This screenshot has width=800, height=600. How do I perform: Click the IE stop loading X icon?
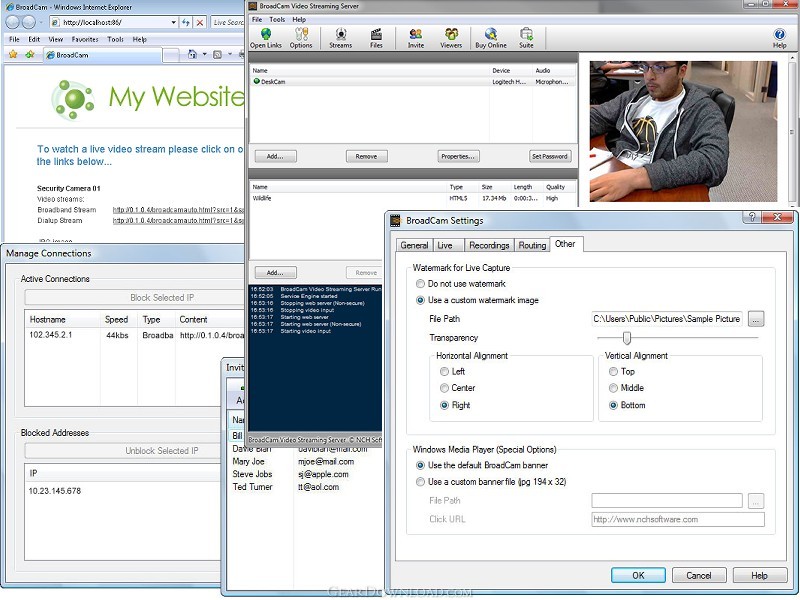pyautogui.click(x=200, y=22)
